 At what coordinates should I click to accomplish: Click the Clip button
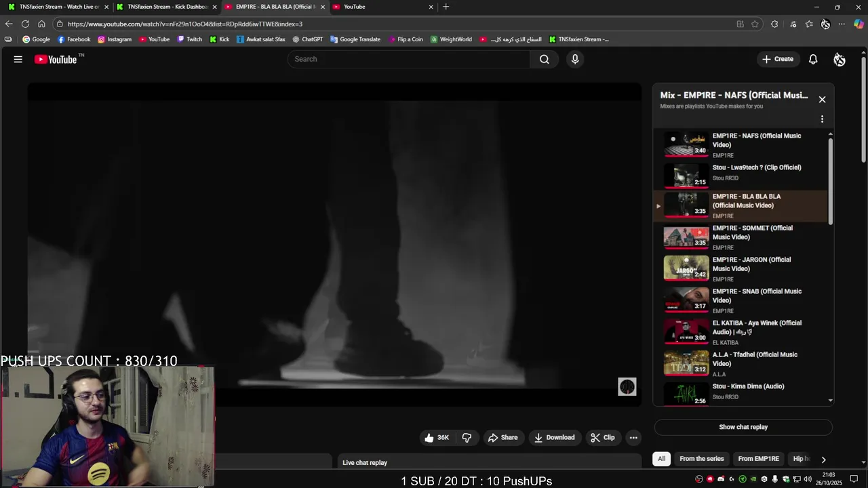pyautogui.click(x=602, y=437)
